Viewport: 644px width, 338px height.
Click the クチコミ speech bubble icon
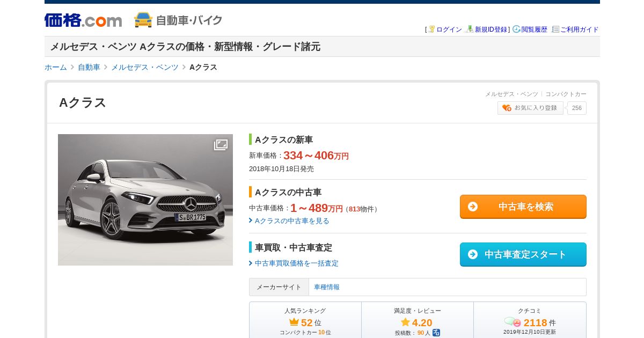click(513, 322)
